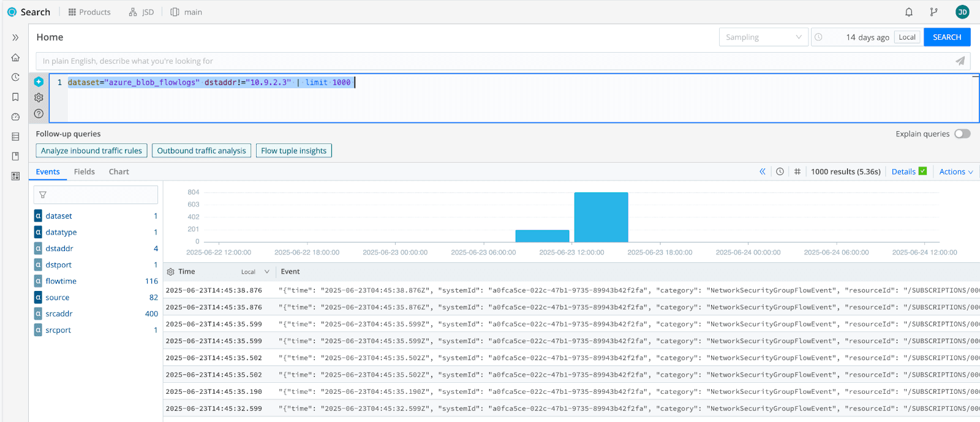Click the query editor settings gear icon
Image resolution: width=980 pixels, height=422 pixels.
39,97
